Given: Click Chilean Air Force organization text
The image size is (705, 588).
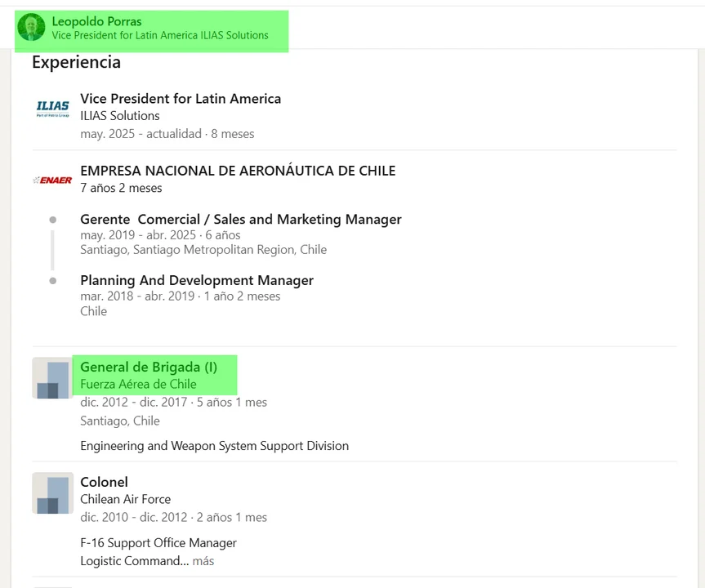Looking at the screenshot, I should [x=125, y=499].
